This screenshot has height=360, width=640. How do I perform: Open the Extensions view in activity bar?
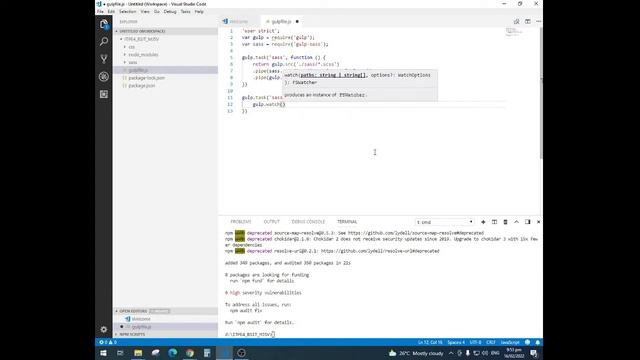pos(104,94)
